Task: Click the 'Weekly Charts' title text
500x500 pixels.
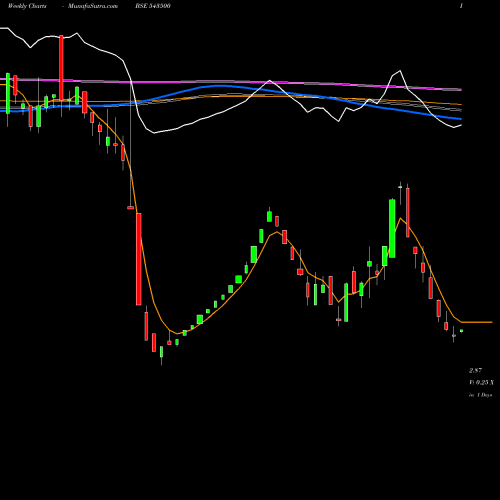Action: pos(27,6)
